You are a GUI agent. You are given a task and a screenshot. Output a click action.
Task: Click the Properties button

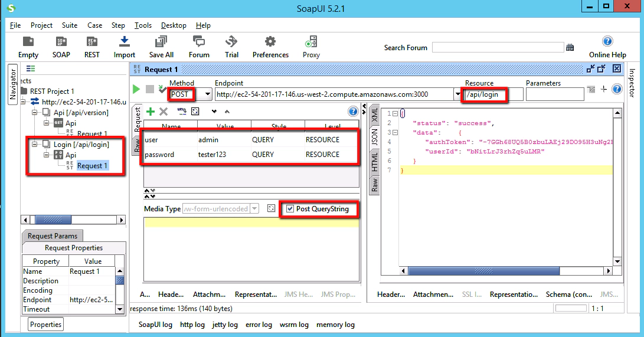click(45, 324)
